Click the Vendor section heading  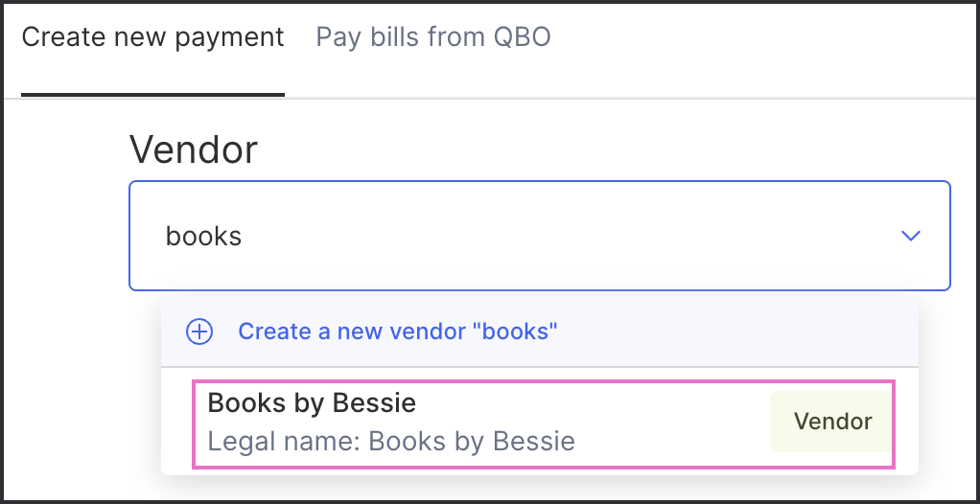coord(193,149)
